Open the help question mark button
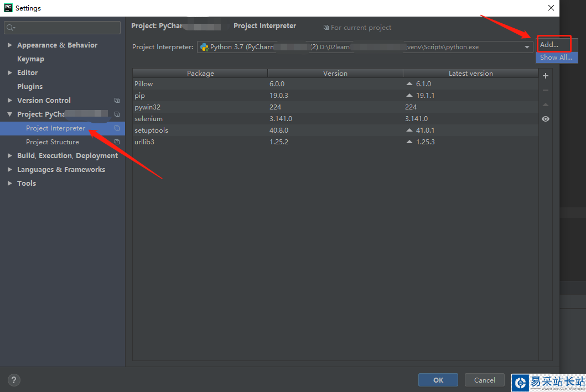 point(14,380)
